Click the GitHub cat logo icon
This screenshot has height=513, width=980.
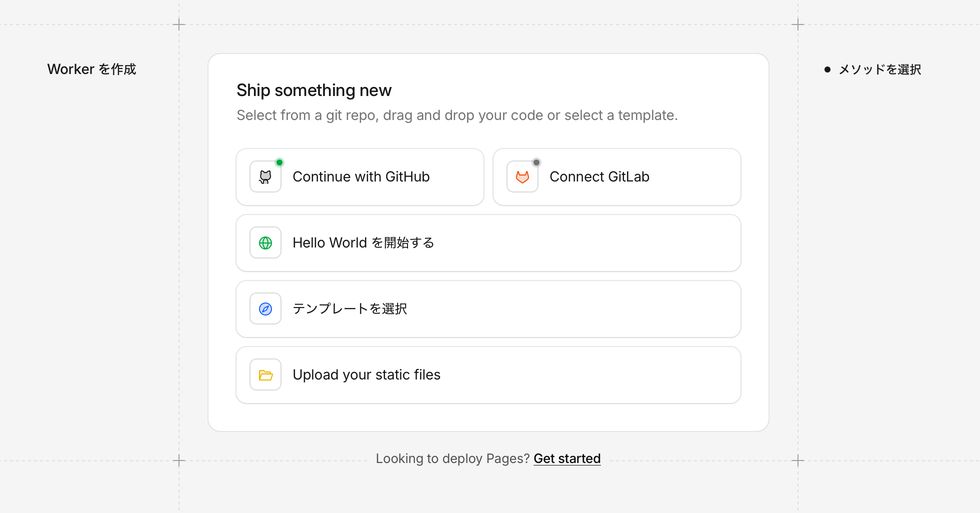(265, 177)
